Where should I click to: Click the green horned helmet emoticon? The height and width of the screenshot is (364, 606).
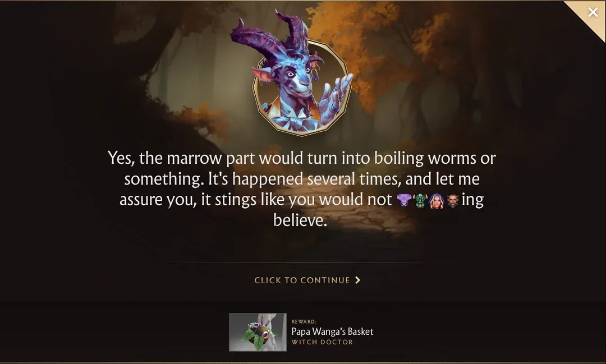pos(420,201)
